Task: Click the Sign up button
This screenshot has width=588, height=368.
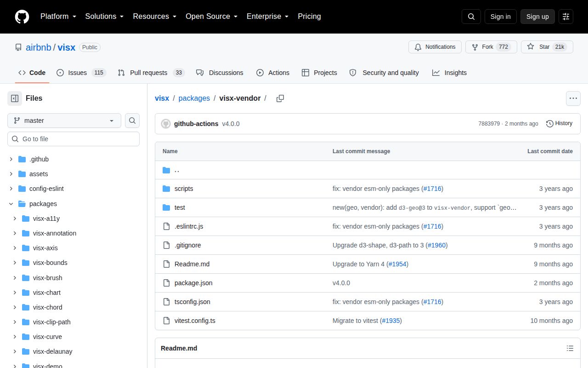Action: tap(537, 17)
